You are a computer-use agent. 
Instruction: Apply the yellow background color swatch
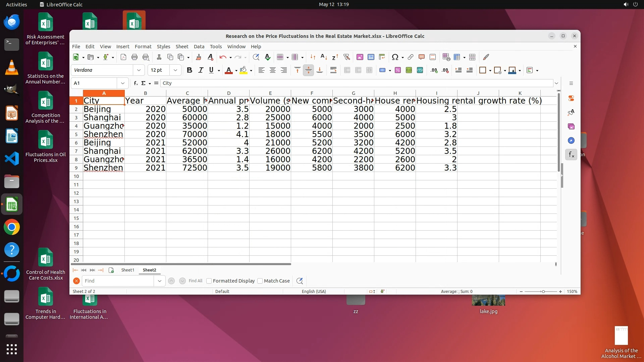coord(244,70)
